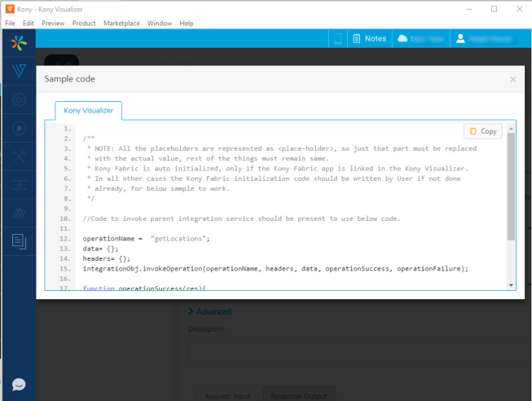
Task: Click the code scrollbar up arrow
Action: point(511,129)
